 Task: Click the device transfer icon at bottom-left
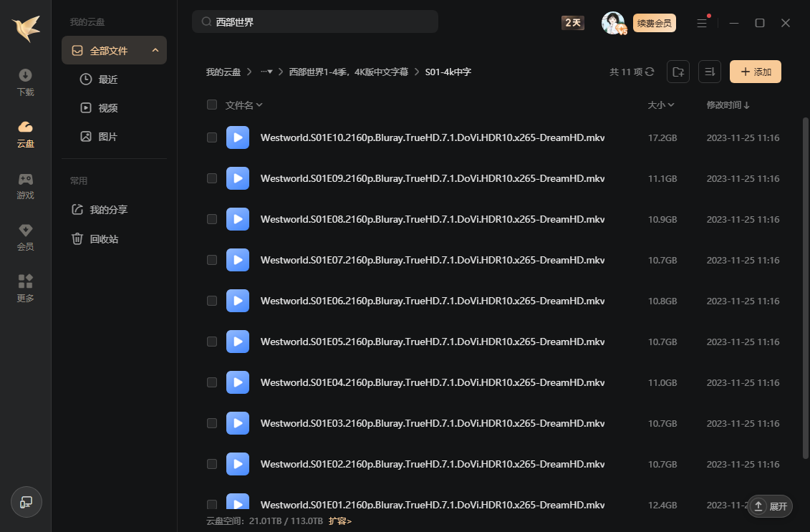click(26, 502)
